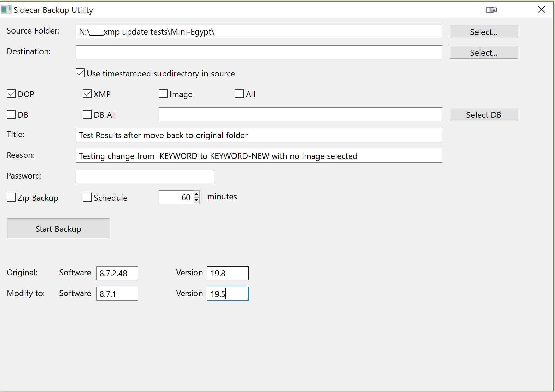Screen dimensions: 555x392
Task: Enable the Image checkbox
Action: click(163, 94)
